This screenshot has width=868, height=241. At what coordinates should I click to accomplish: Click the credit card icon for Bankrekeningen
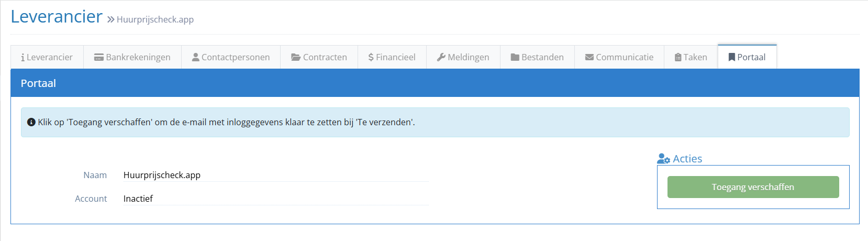pos(99,58)
